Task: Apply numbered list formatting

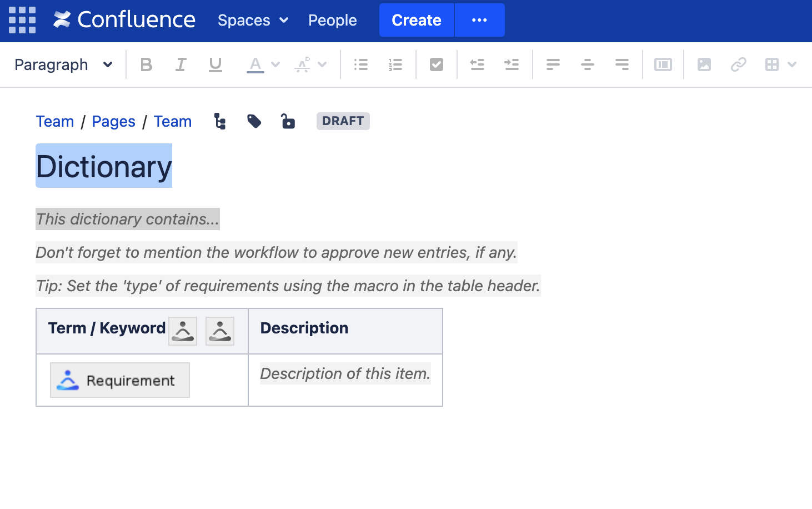Action: 395,64
